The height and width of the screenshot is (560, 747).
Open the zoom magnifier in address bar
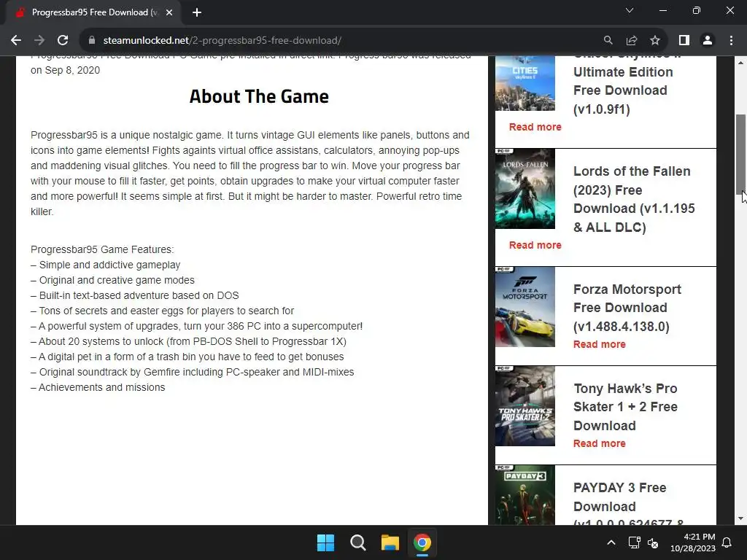(608, 41)
